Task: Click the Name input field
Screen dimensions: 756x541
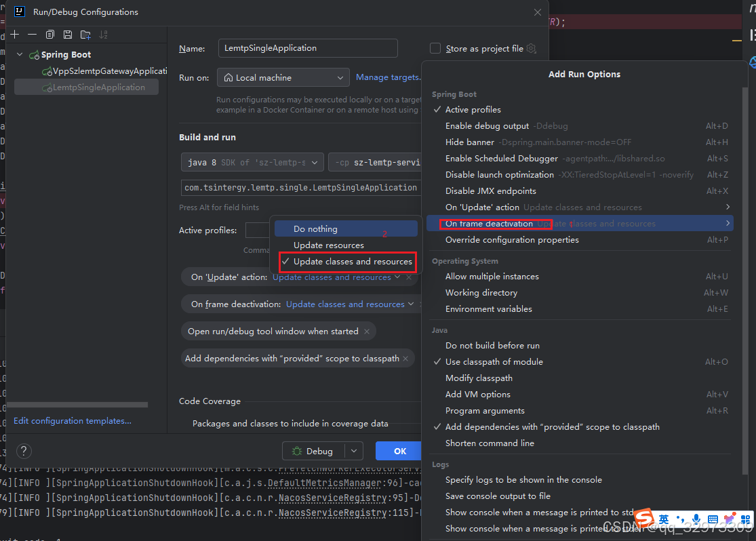Action: pos(308,48)
